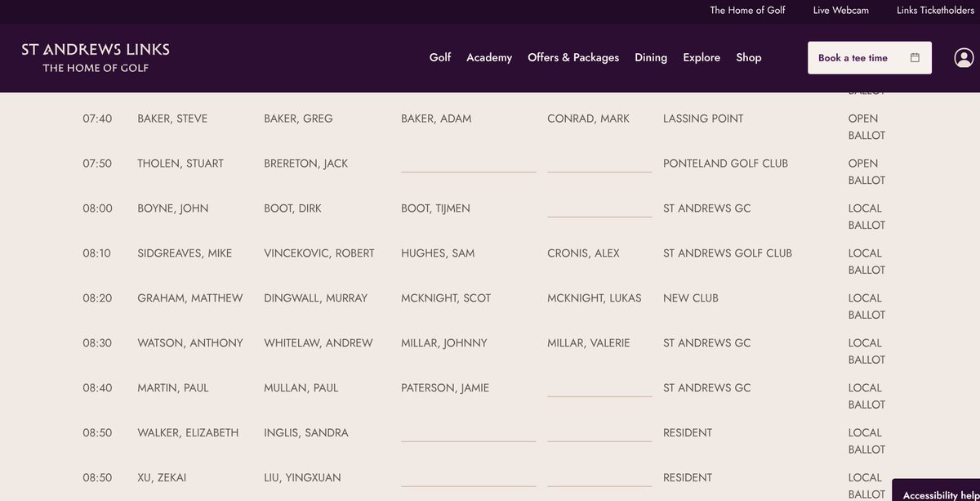Screen dimensions: 980x501
Task: Select the 08:10 tee time
Action: click(97, 253)
